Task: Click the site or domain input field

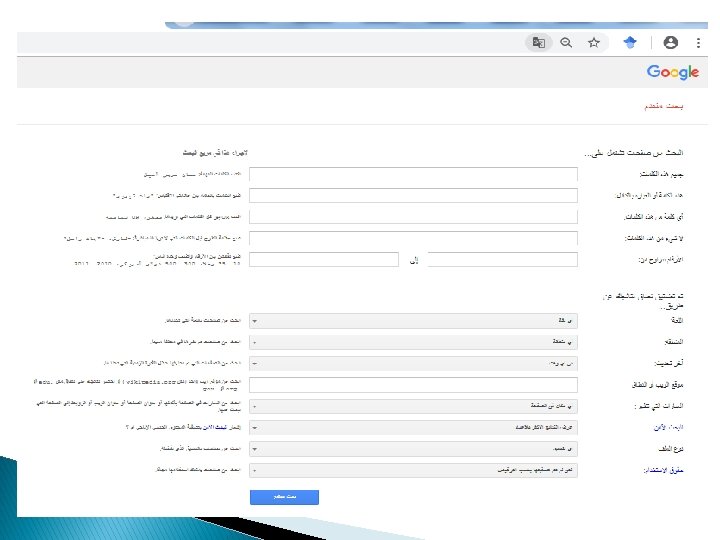Action: pyautogui.click(x=413, y=385)
